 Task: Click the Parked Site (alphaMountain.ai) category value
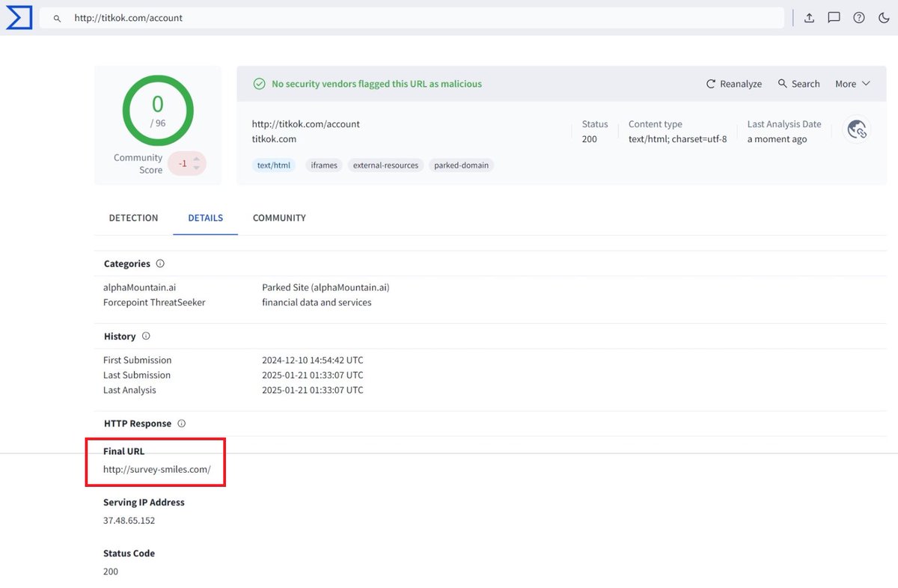pos(326,287)
